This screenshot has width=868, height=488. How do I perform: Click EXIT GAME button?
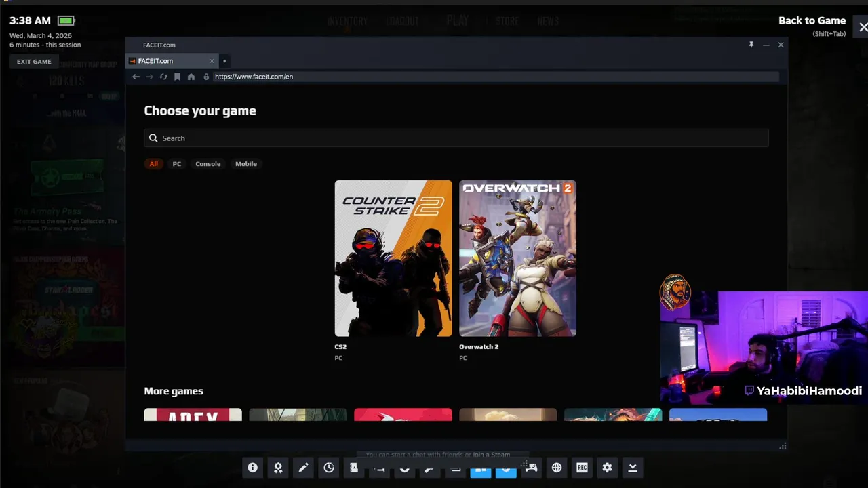point(34,62)
